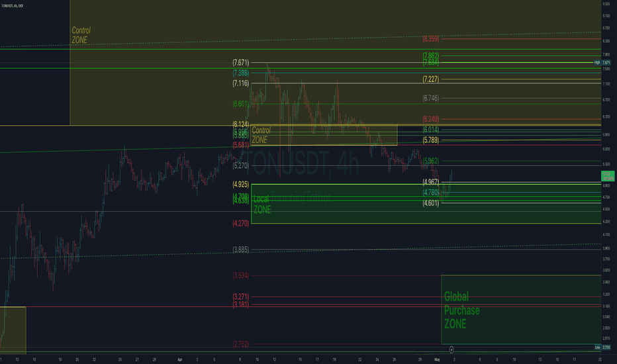
Task: Click the (7.116) level label
Action: [240, 83]
